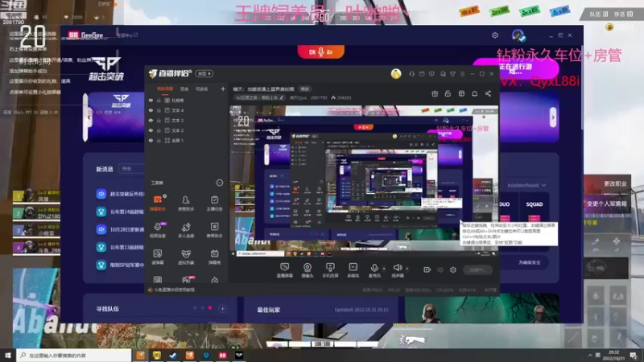Select the middle scene tab in streaming app
Image resolution: width=644 pixels, height=362 pixels.
click(184, 89)
